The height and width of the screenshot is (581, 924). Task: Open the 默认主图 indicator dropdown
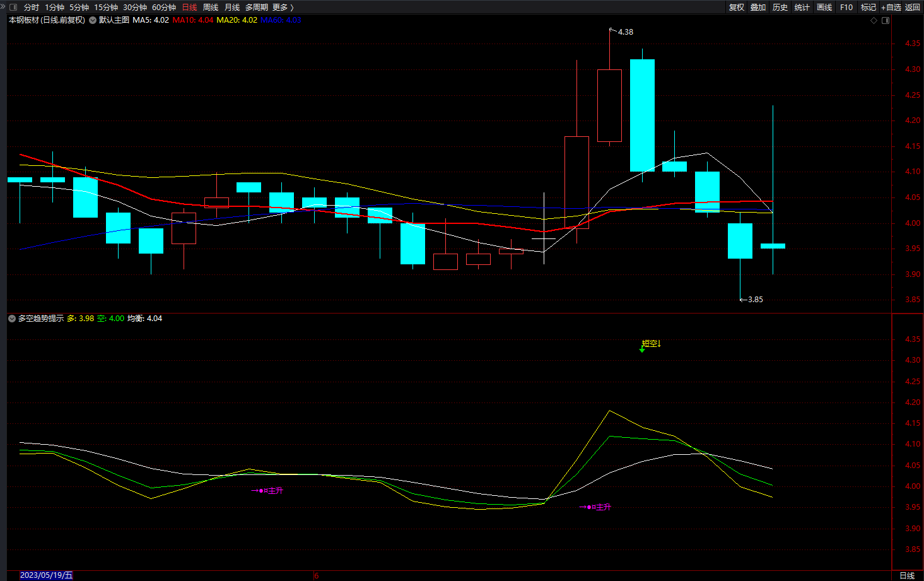tap(93, 20)
